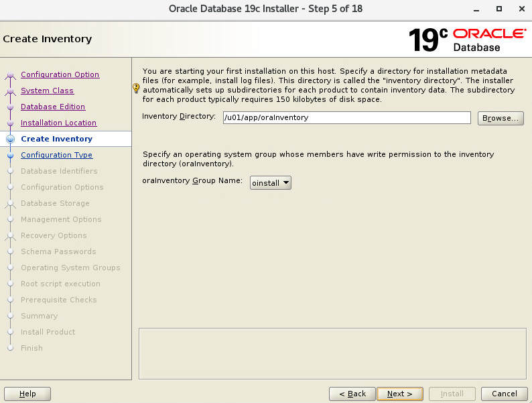The width and height of the screenshot is (532, 403).
Task: Click the Root script execution step label
Action: pyautogui.click(x=60, y=284)
